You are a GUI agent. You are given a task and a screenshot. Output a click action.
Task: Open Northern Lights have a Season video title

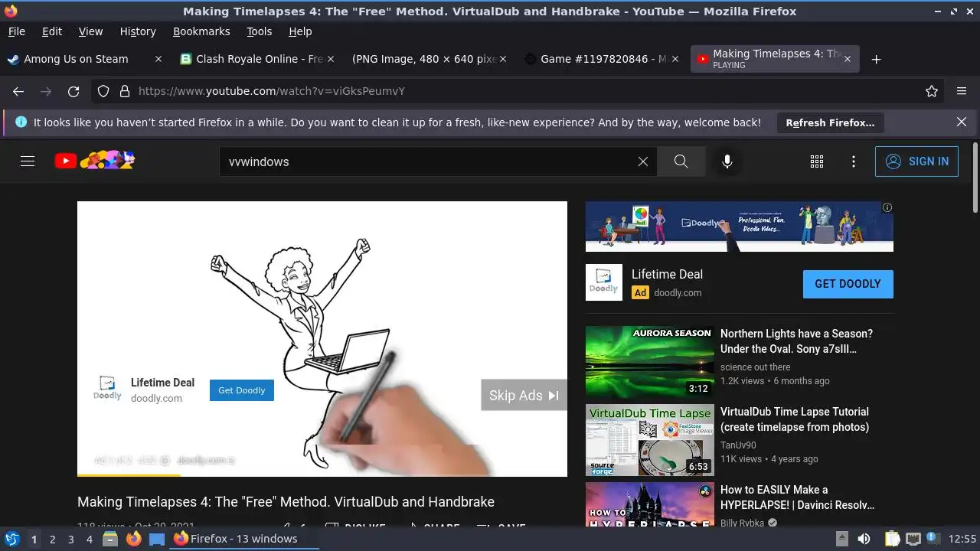(x=796, y=341)
